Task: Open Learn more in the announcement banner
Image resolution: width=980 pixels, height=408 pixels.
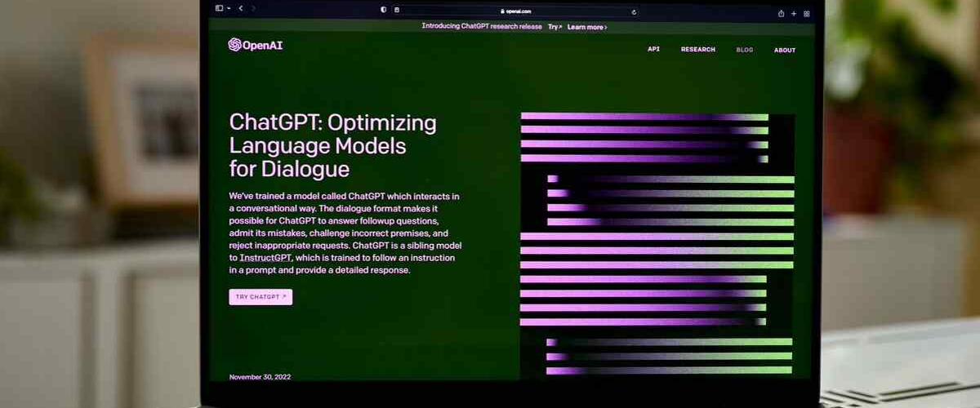Action: click(x=586, y=27)
